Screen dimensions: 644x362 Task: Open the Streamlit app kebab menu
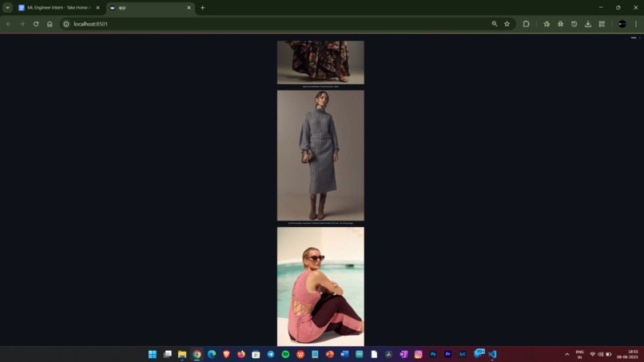click(639, 38)
